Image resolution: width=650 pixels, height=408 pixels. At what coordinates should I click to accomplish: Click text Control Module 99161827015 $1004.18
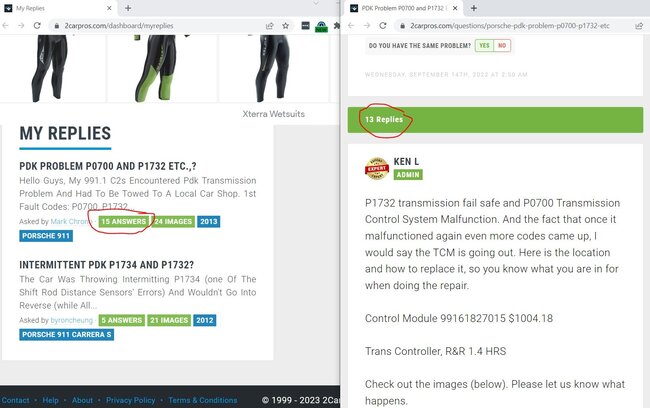pos(459,318)
